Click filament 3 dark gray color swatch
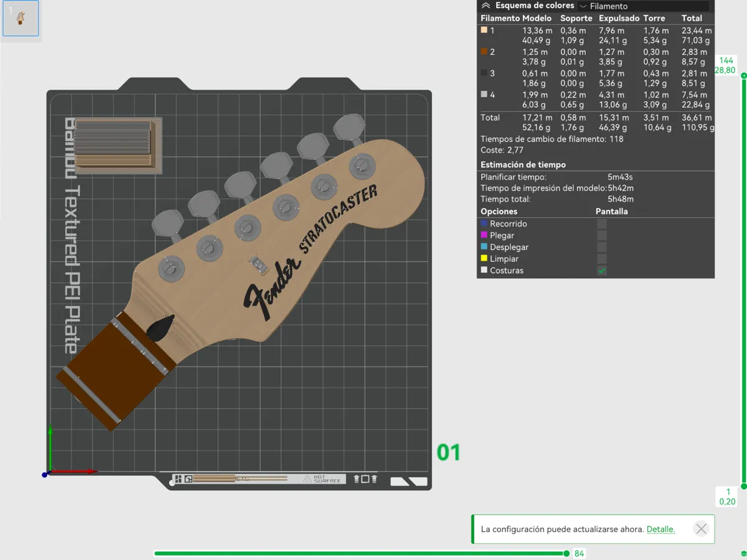The image size is (747, 560). [x=484, y=73]
